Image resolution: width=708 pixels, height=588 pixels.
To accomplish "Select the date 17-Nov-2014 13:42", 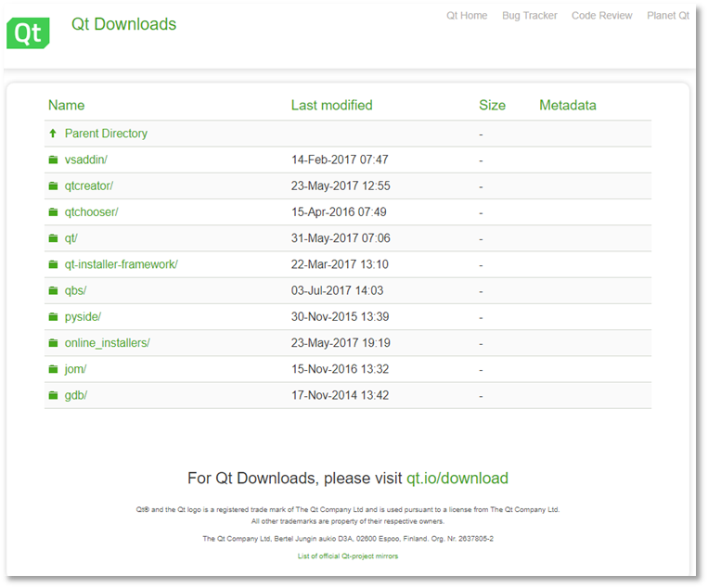I will [340, 395].
